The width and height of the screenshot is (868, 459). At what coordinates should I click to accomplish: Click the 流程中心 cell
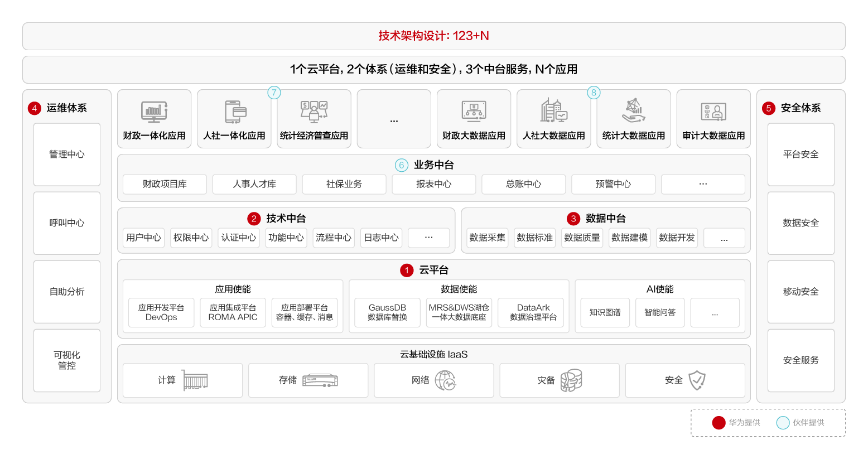tap(334, 238)
